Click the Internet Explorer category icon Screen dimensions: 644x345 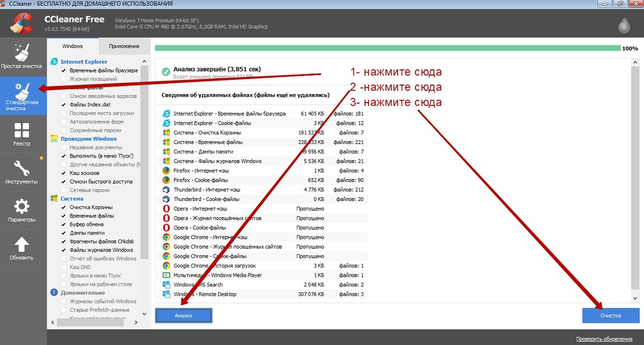point(54,62)
